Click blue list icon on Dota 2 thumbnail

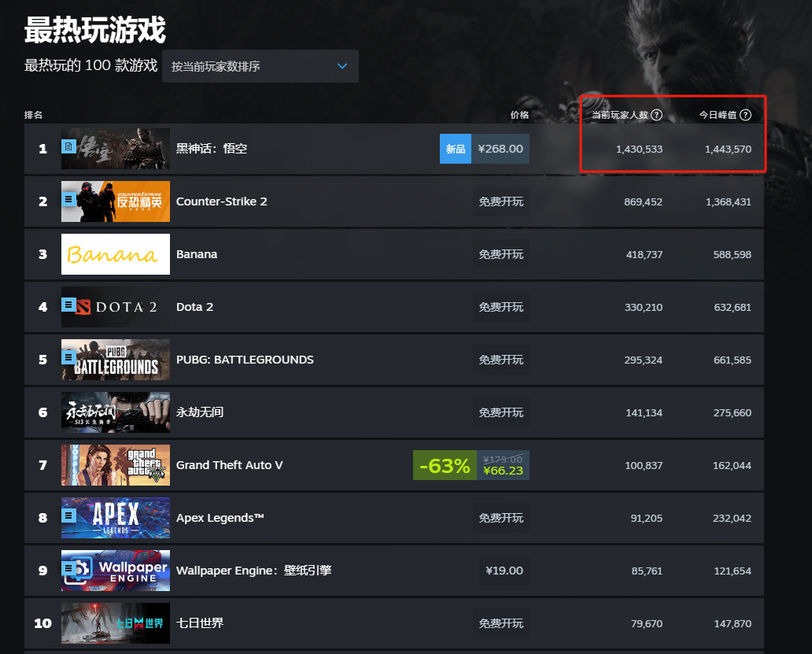click(x=68, y=305)
